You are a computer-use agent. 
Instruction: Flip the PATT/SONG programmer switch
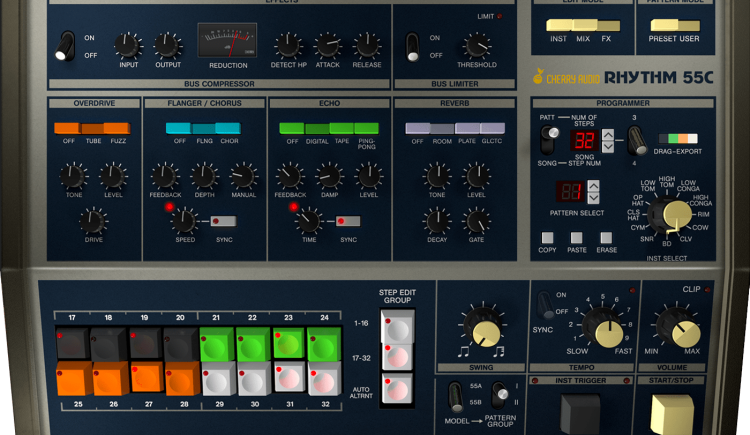click(x=549, y=139)
